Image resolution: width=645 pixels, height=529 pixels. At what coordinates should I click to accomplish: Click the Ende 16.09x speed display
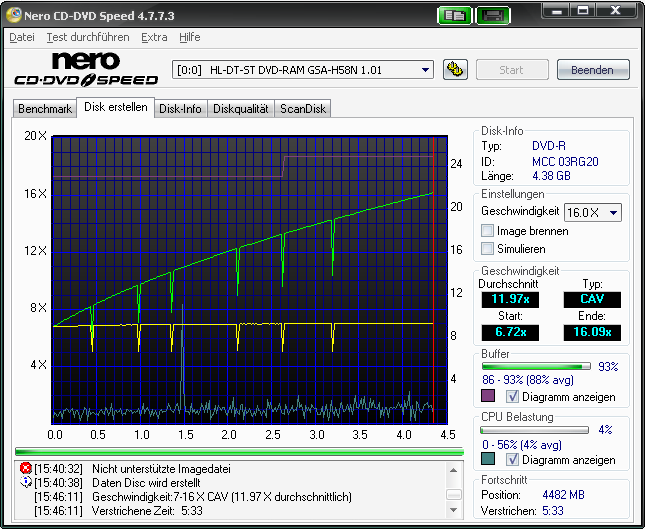pos(592,332)
